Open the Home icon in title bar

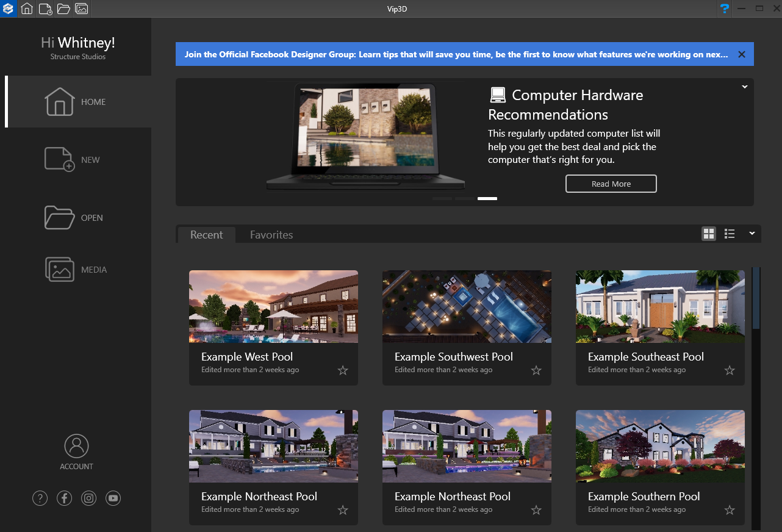click(x=27, y=9)
